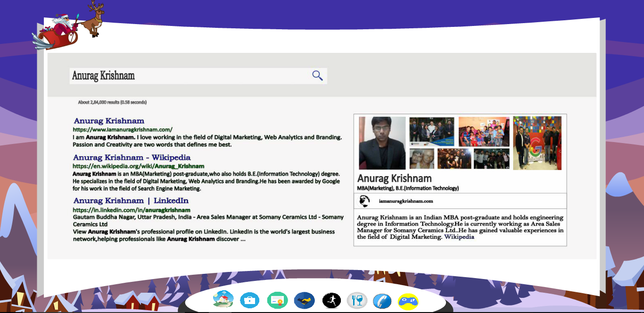Screen dimensions: 644x313
Task: Open the green certificate icon
Action: (x=277, y=300)
